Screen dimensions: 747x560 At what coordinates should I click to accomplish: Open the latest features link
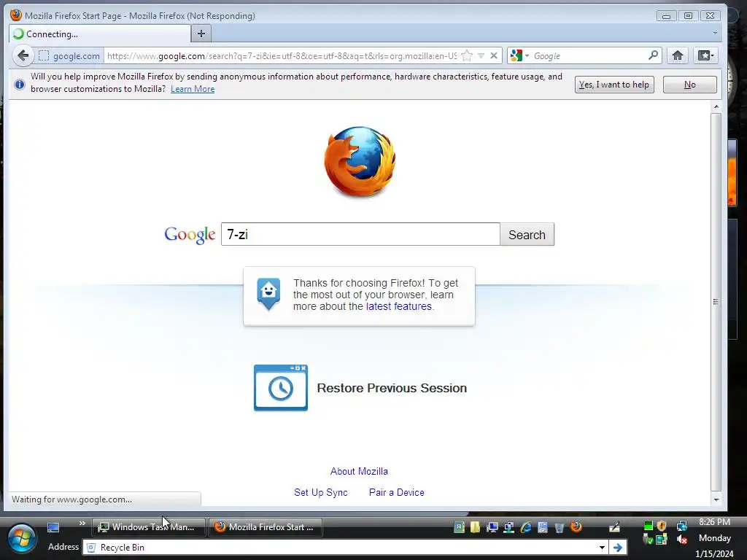(x=399, y=306)
